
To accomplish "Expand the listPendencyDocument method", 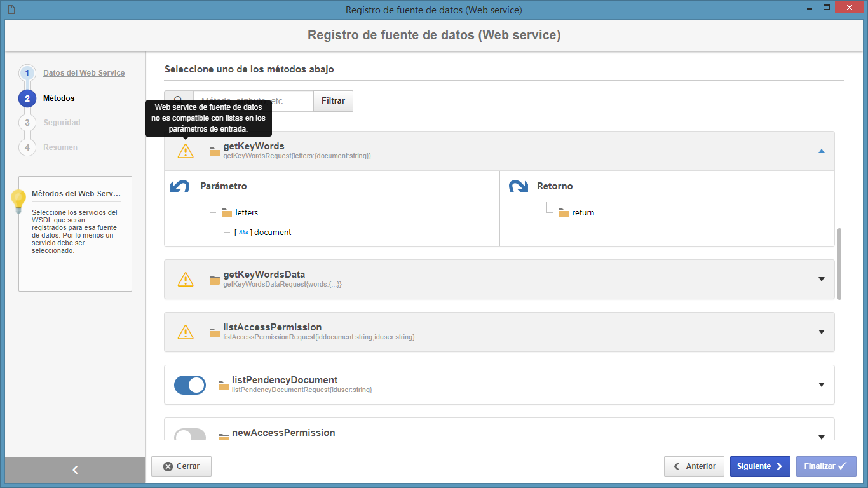I will click(822, 384).
